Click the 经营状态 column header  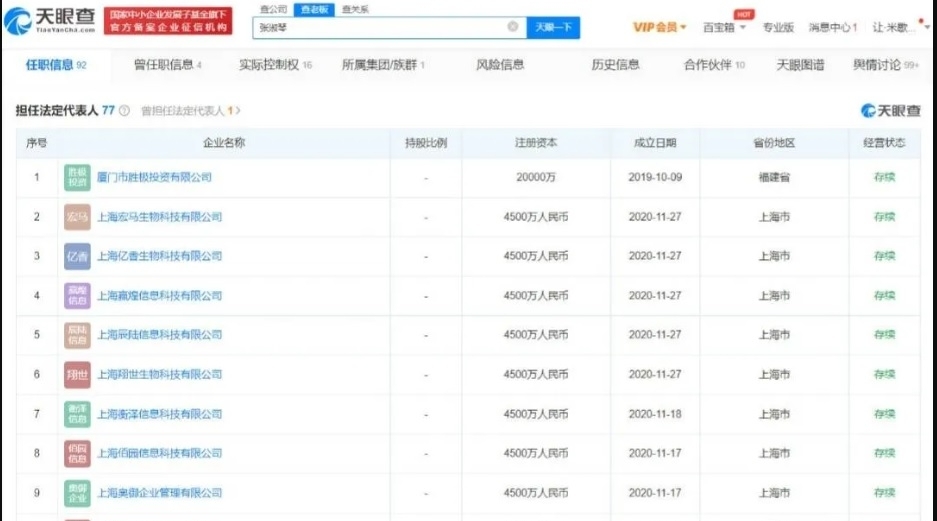[884, 143]
